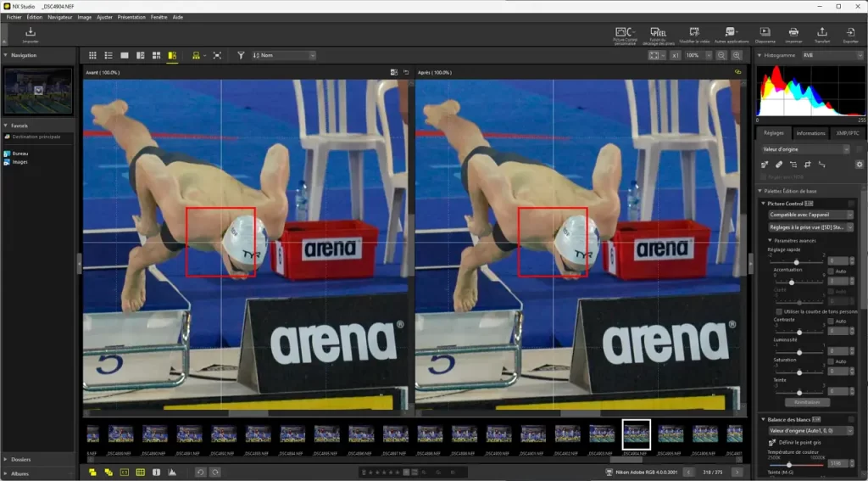This screenshot has width=868, height=481.
Task: Click the Exporter icon
Action: (x=850, y=34)
